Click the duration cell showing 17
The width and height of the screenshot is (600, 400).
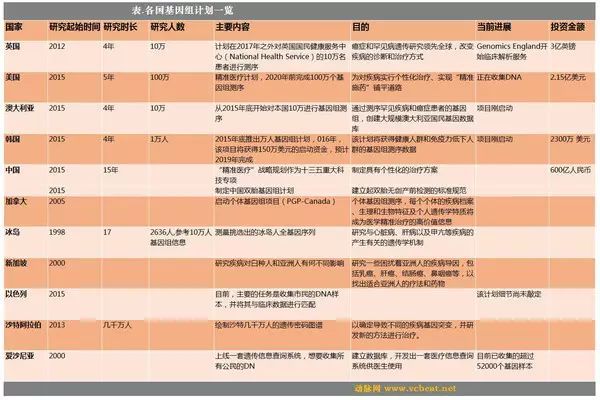pos(107,232)
